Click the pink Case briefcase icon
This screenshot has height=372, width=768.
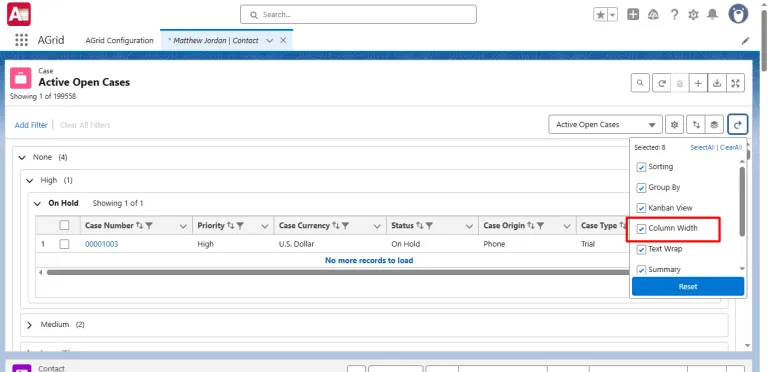coord(21,78)
